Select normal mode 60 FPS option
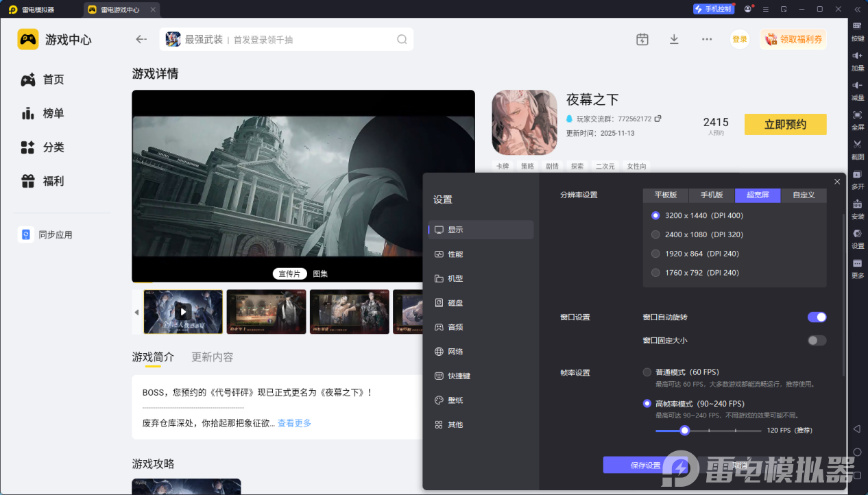This screenshot has width=868, height=495. coord(647,372)
